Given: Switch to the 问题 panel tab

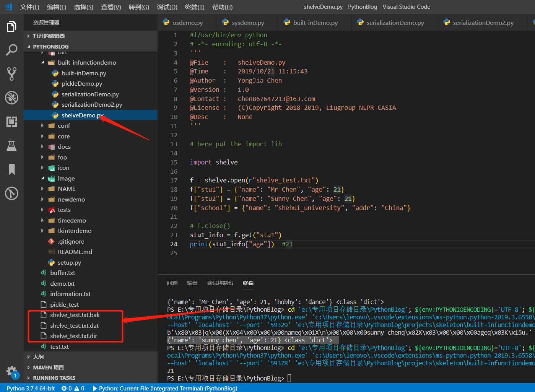Looking at the screenshot, I should (172, 283).
